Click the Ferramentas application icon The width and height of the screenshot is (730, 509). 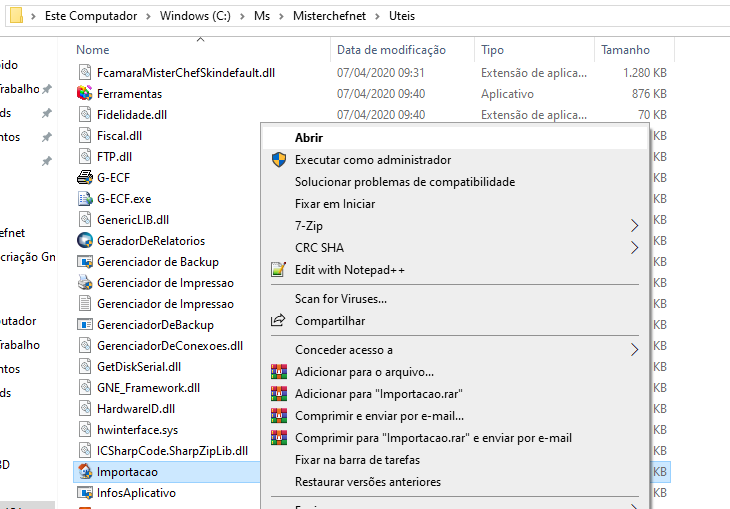point(85,94)
